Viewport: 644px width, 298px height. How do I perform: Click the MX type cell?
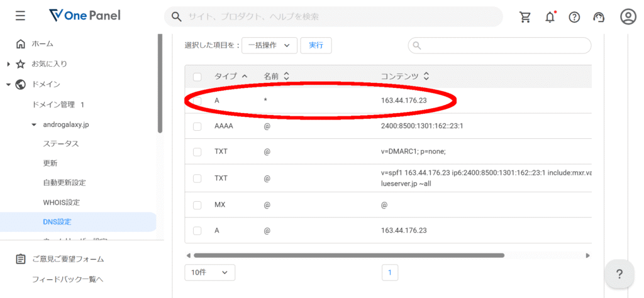pos(221,205)
